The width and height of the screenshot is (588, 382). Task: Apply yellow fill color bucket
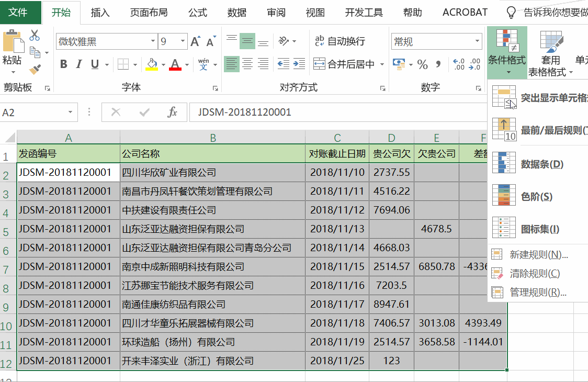(x=152, y=64)
